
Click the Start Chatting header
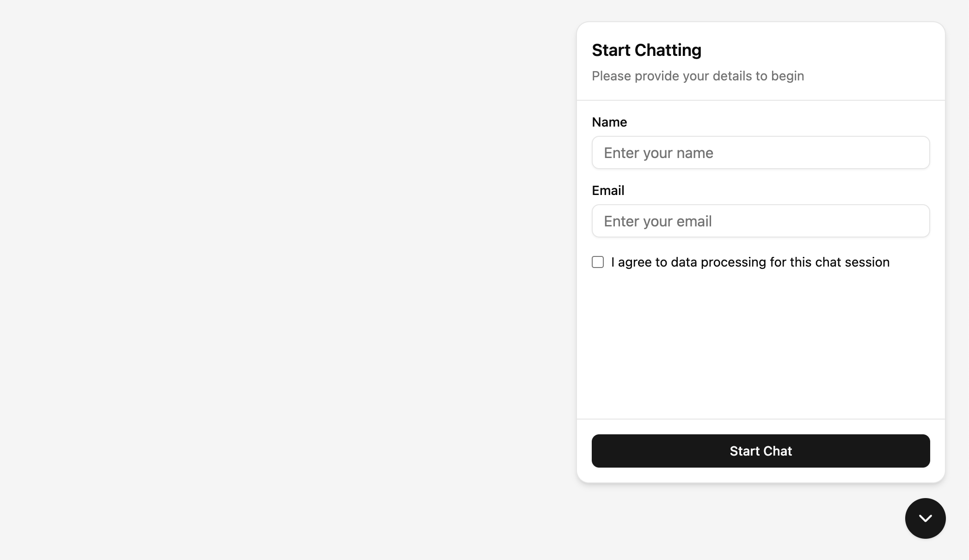[646, 50]
